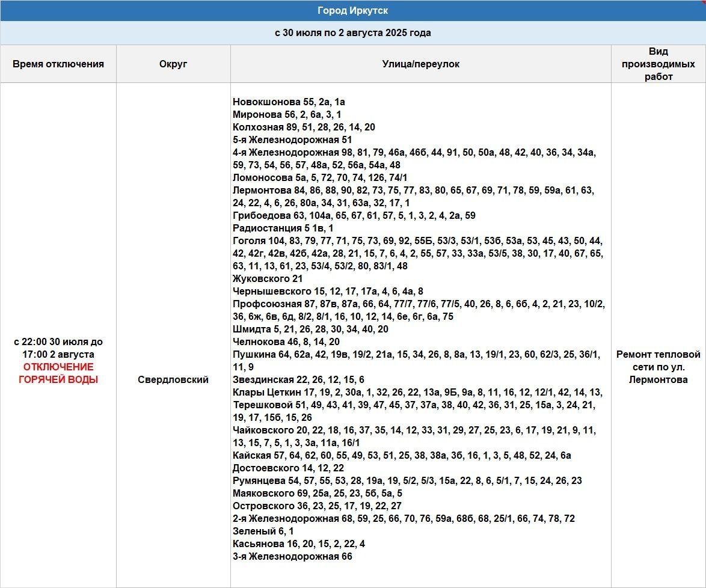Viewport: 706px width, 588px height.
Task: Select the 'Улица/переулок' column header
Action: click(420, 64)
